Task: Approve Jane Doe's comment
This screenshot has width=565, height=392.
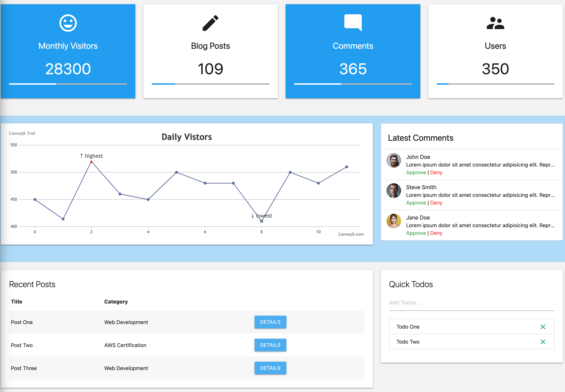Action: (416, 233)
